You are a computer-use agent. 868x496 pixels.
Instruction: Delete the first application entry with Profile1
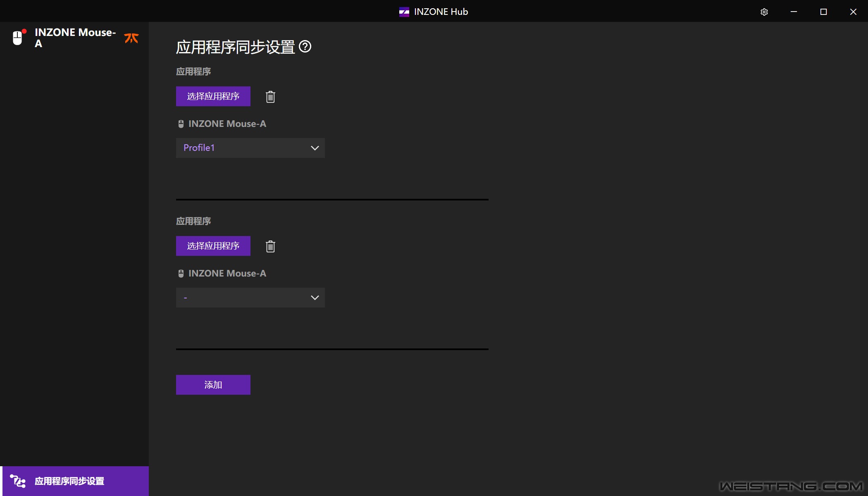pyautogui.click(x=270, y=97)
